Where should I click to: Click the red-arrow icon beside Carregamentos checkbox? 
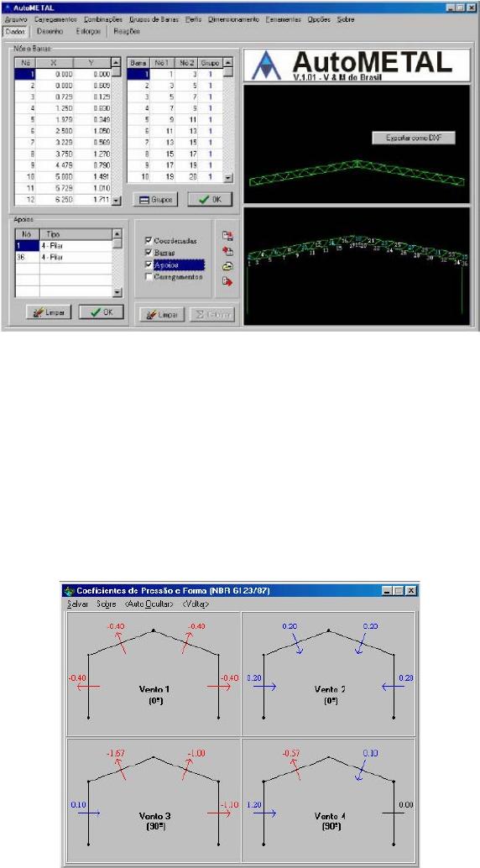click(227, 281)
